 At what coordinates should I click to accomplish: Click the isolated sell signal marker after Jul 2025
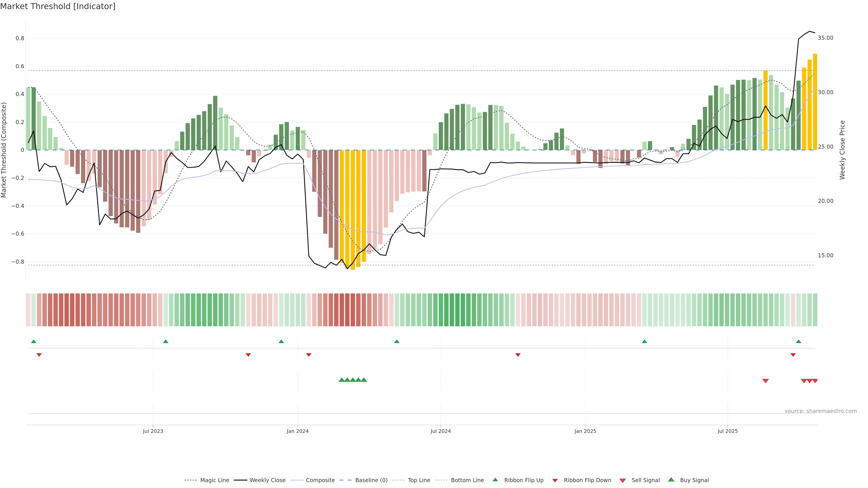[766, 381]
